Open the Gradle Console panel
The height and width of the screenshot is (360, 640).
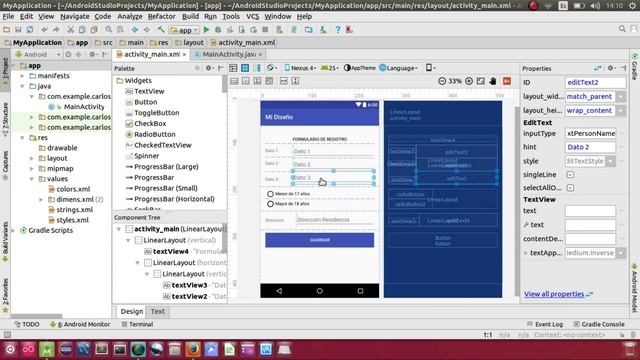pyautogui.click(x=599, y=324)
